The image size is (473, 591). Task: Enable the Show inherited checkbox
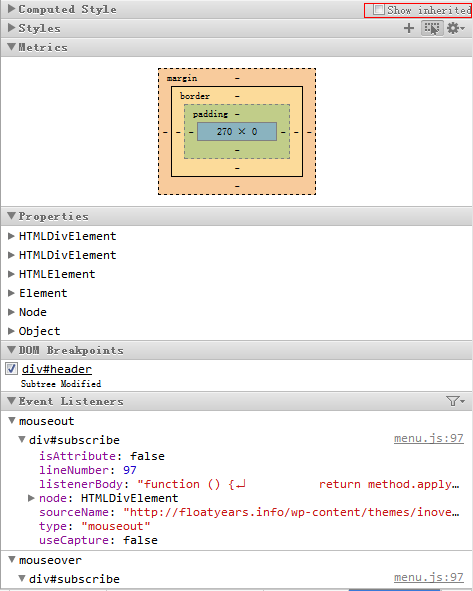pyautogui.click(x=378, y=9)
